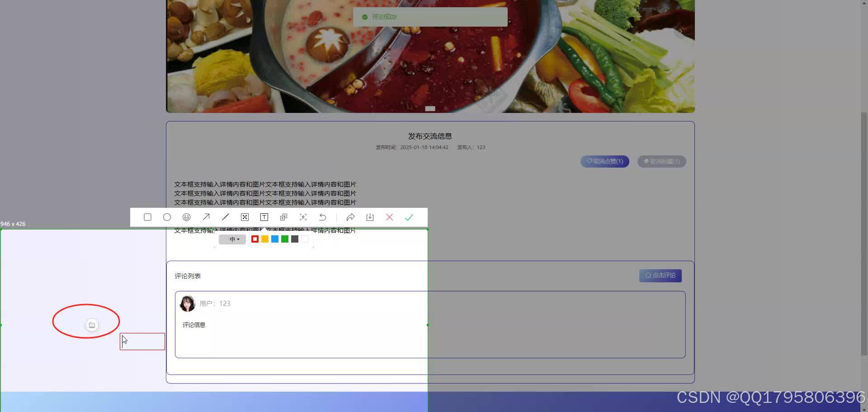Select the red annotation color swatch
Viewport: 868px width, 412px height.
click(255, 239)
